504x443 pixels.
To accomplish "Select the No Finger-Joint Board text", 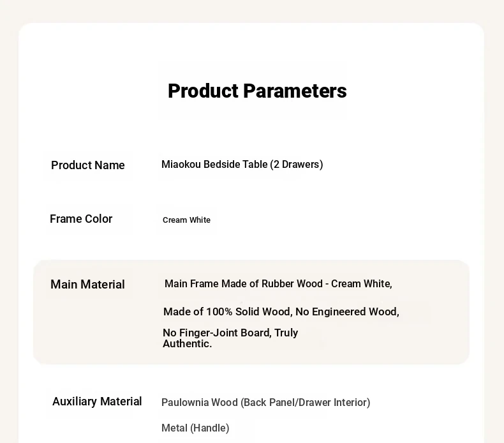I will click(x=217, y=333).
